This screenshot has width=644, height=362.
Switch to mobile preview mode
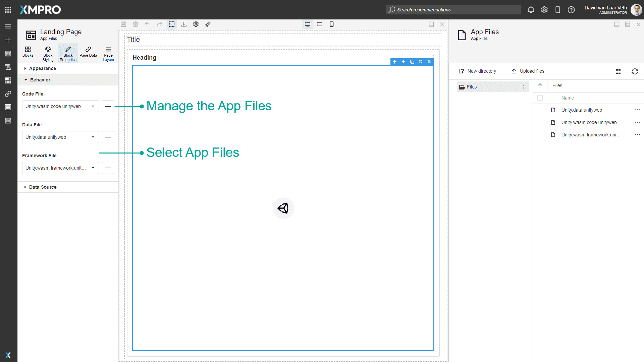(x=332, y=24)
